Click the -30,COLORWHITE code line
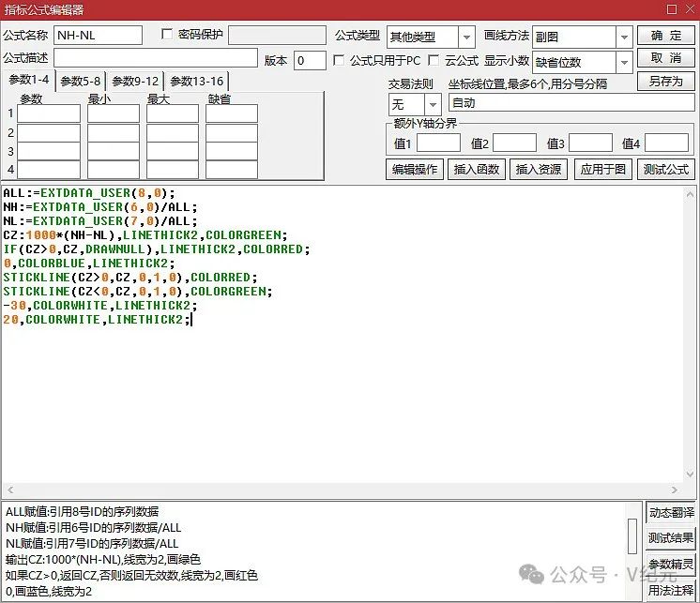 [x=100, y=306]
